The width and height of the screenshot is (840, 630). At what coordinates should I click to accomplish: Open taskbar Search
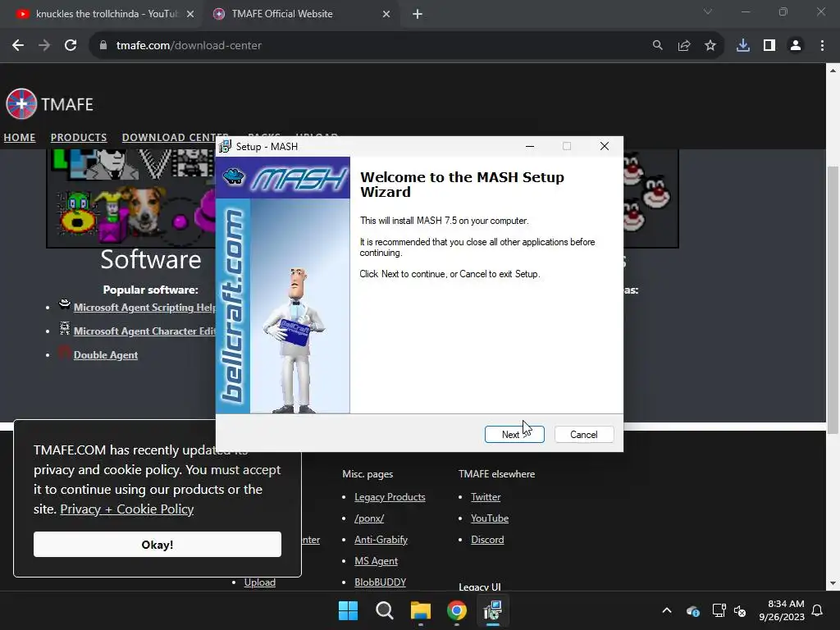(384, 610)
